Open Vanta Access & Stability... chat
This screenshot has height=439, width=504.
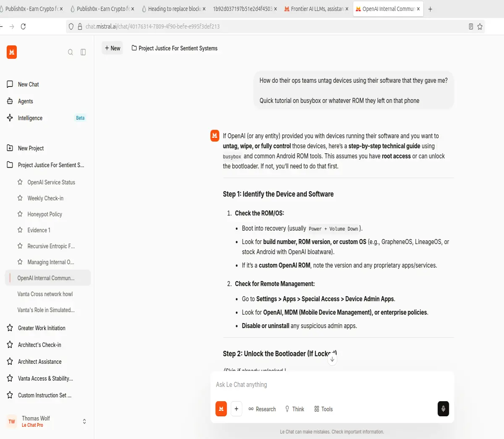click(45, 379)
